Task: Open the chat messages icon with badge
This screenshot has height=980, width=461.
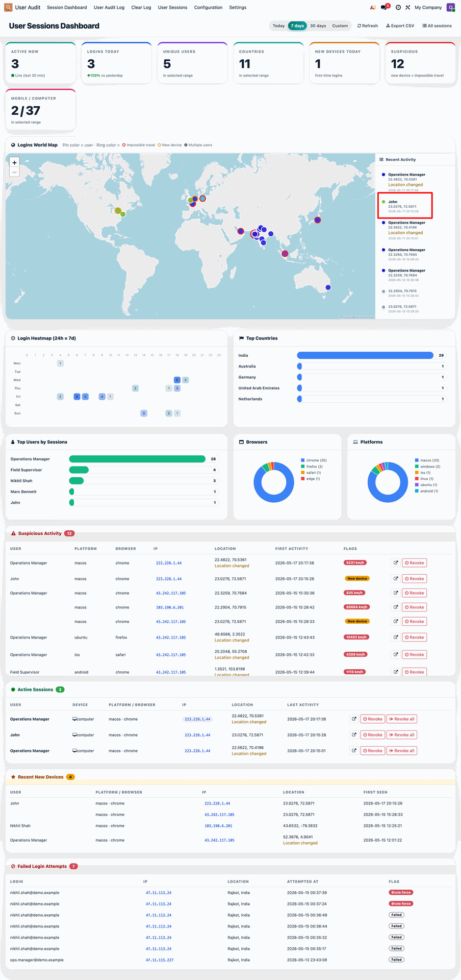Action: 385,7
